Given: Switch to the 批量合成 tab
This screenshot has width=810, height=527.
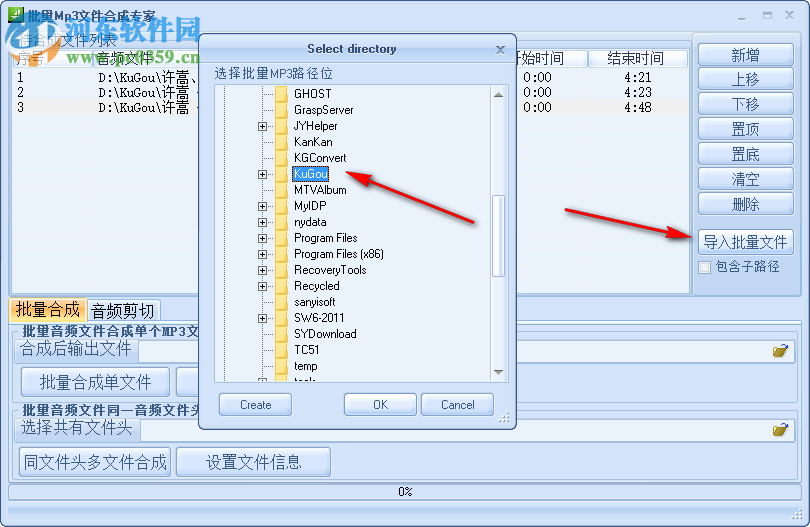Looking at the screenshot, I should click(48, 309).
